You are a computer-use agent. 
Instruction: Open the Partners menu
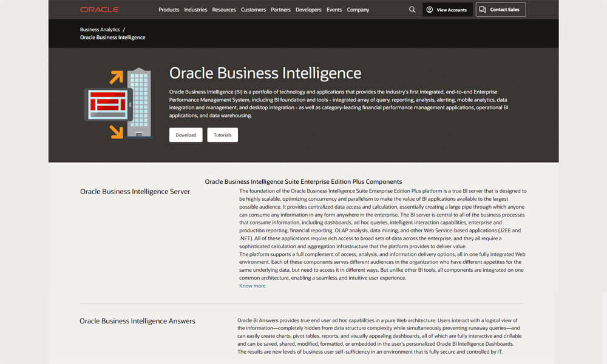[x=280, y=10]
